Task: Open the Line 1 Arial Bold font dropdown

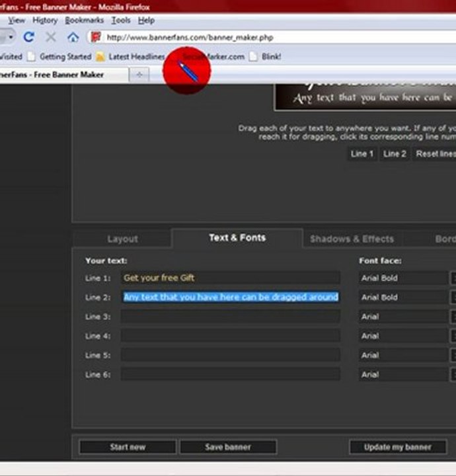Action: pos(407,278)
